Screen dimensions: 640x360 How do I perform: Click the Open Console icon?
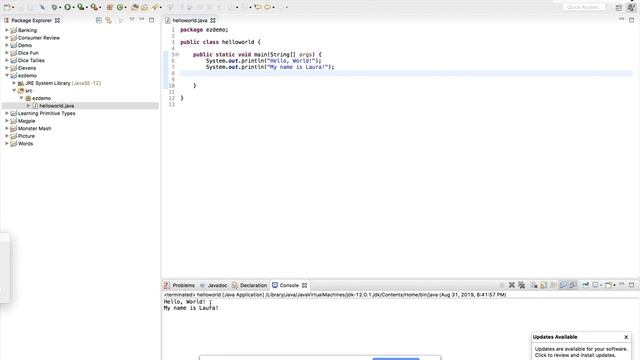click(x=608, y=285)
